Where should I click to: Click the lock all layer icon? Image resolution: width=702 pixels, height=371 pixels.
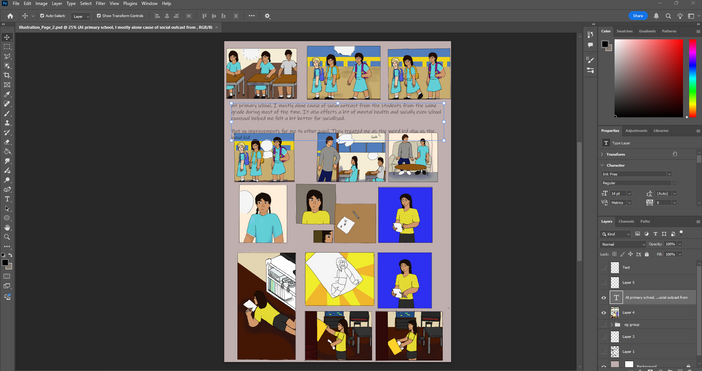coord(646,254)
